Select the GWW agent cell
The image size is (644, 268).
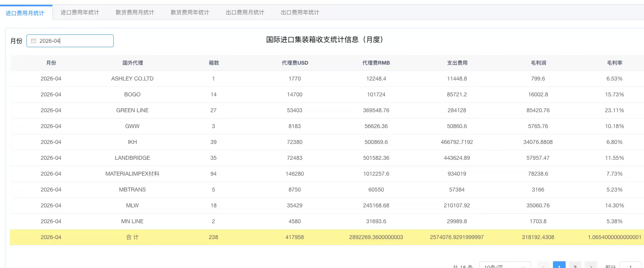point(132,126)
